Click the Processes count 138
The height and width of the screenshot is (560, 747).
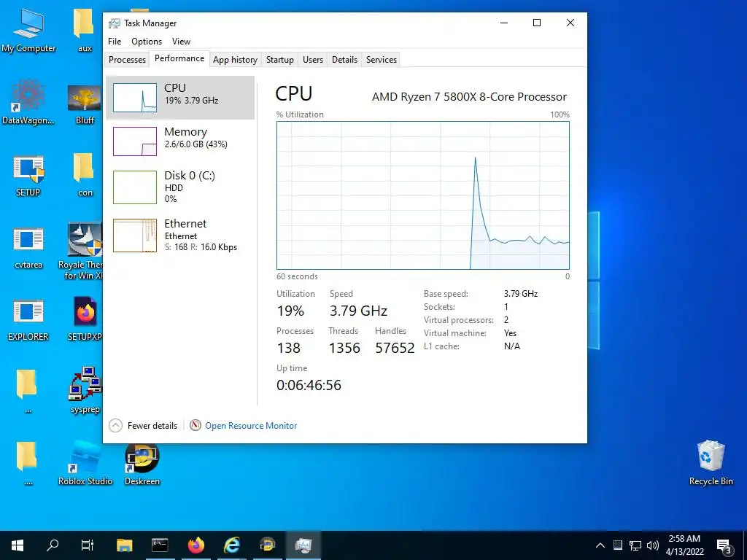tap(289, 348)
